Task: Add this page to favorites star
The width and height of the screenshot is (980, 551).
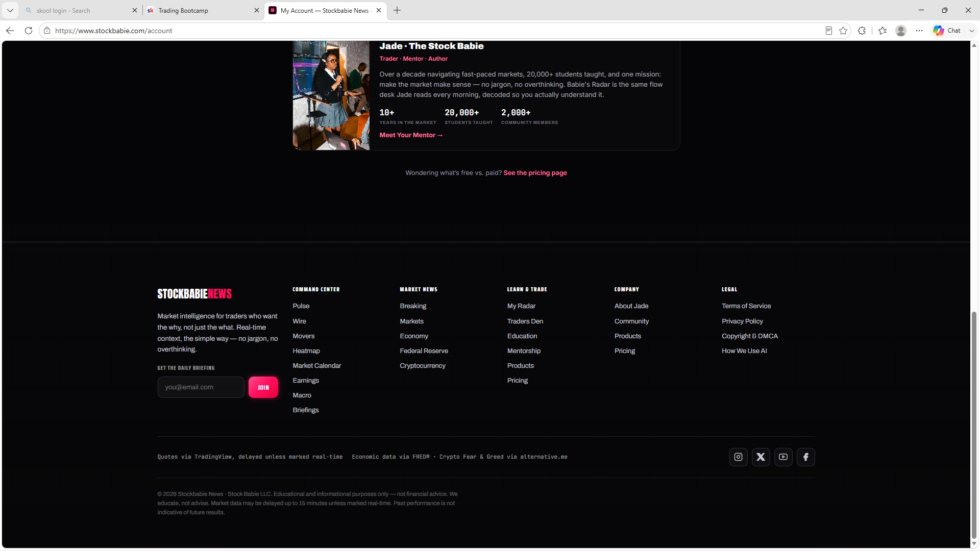Action: tap(843, 31)
